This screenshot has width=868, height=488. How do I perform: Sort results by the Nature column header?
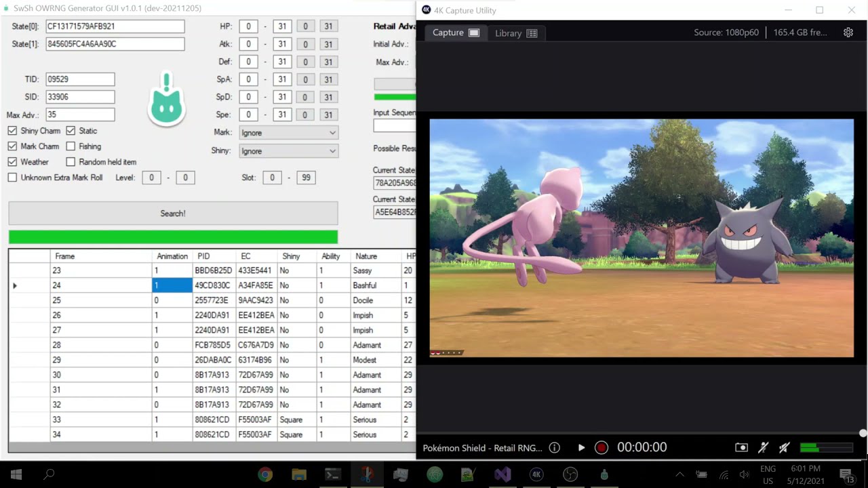(x=376, y=256)
